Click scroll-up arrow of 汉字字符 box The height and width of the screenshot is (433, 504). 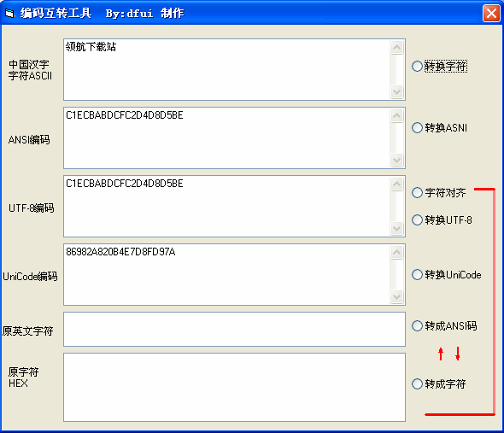tap(397, 48)
